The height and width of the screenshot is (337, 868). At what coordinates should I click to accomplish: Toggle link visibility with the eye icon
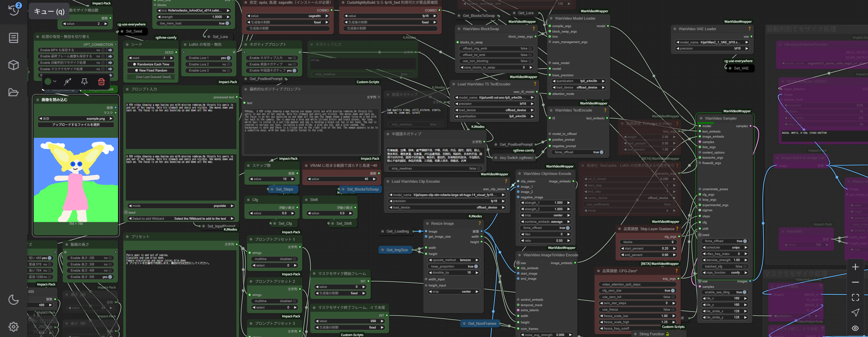(855, 328)
